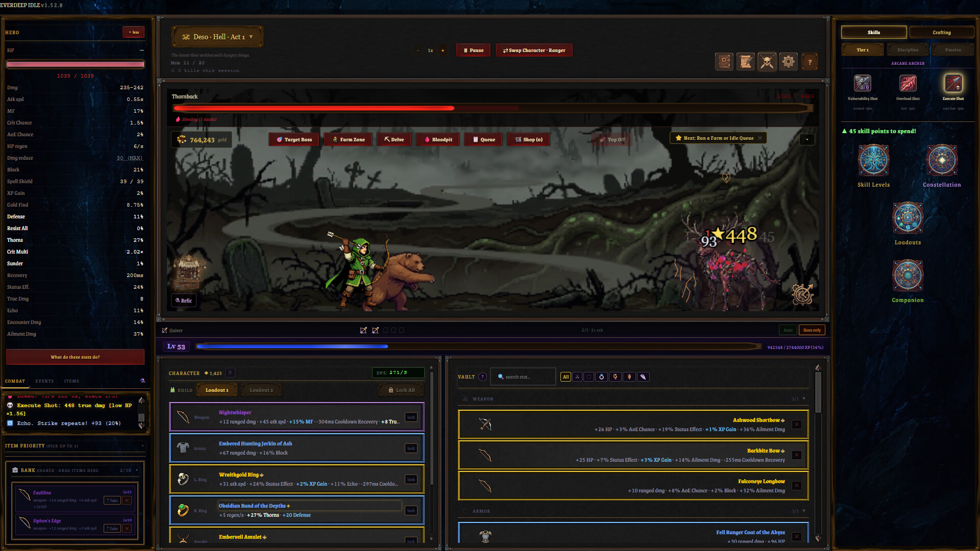Click the target arrow icon in battle scene
This screenshot has width=980, height=551.
pyautogui.click(x=802, y=294)
